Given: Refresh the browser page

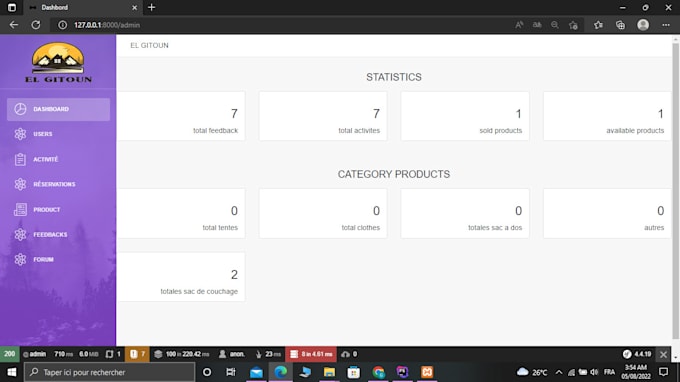Looking at the screenshot, I should [36, 25].
